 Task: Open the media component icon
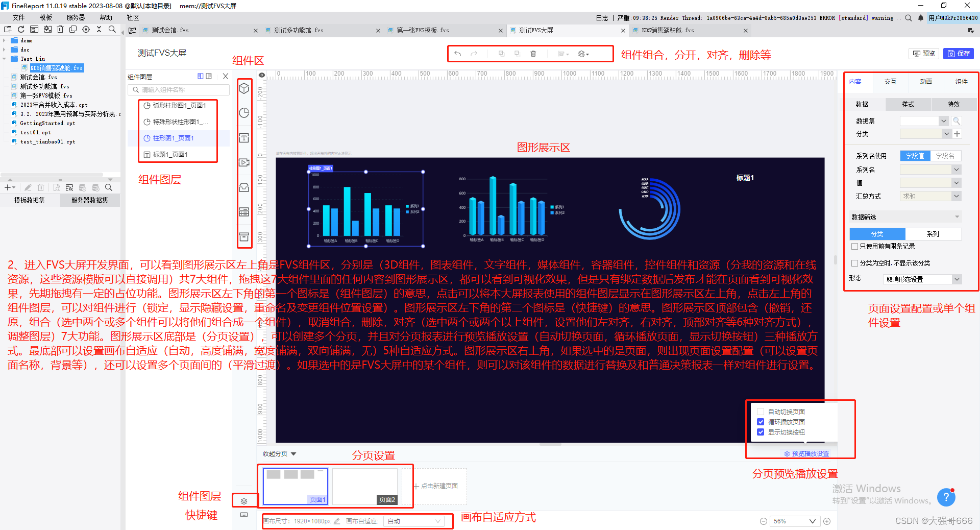pos(244,162)
